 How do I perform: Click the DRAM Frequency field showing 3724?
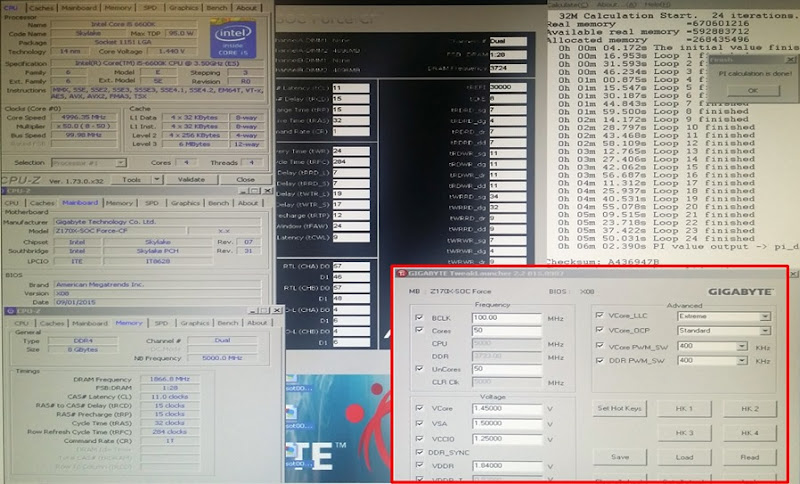click(x=508, y=68)
